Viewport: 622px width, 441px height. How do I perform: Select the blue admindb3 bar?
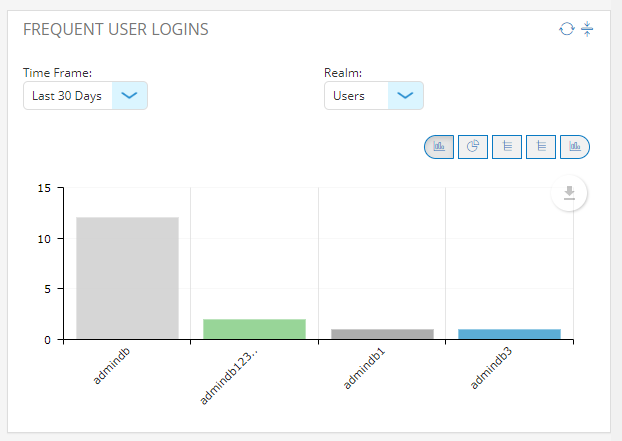[x=509, y=334]
